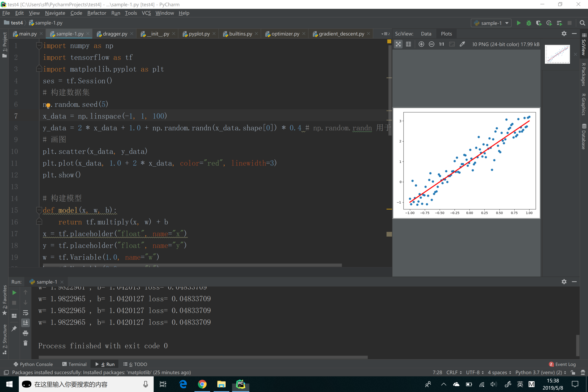Stop process in the Run panel
Viewport: 588px width, 392px height.
click(x=14, y=303)
